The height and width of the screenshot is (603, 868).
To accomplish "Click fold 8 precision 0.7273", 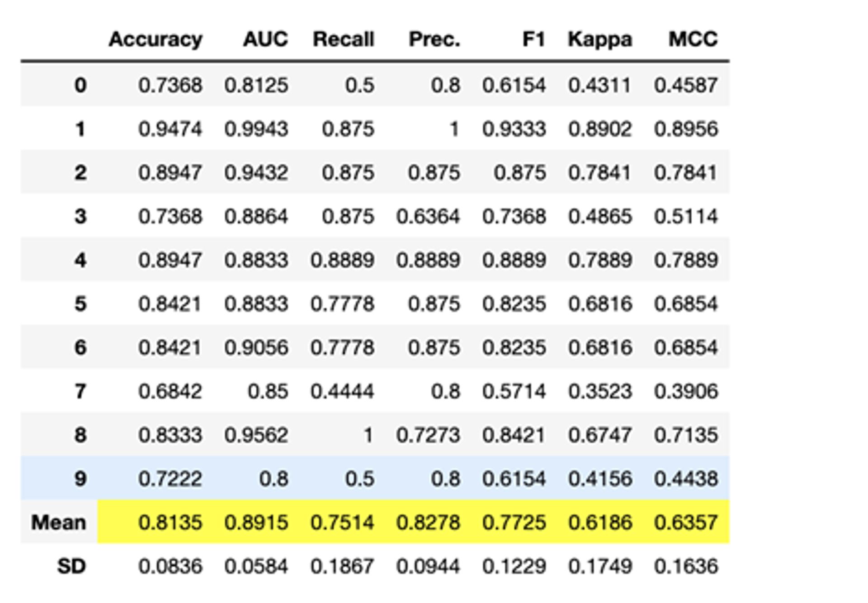I will (428, 435).
